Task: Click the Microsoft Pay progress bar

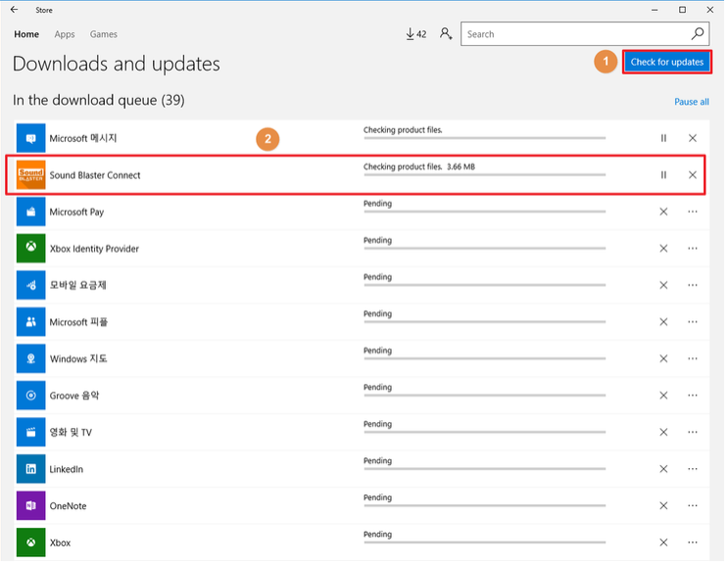Action: (x=484, y=211)
